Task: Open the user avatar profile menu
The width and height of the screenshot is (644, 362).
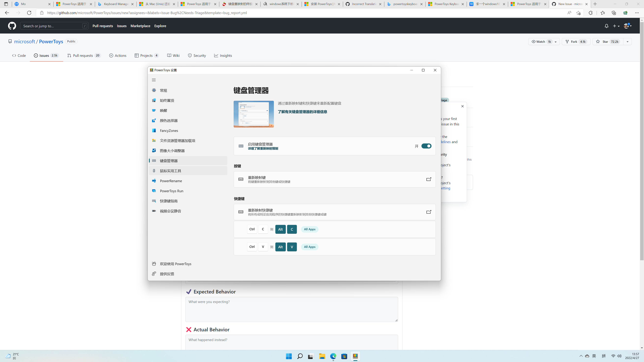Action: click(x=628, y=26)
